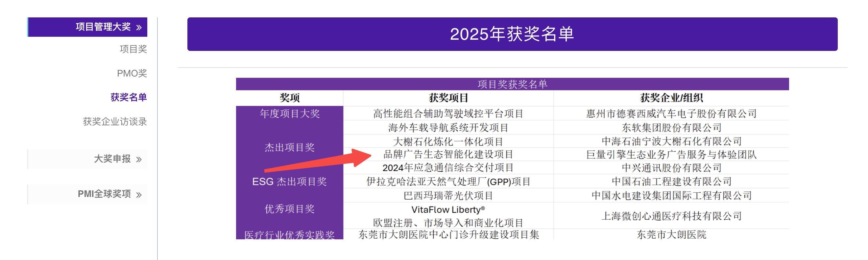Go to 获奖企业访谈录 page
Image resolution: width=868 pixels, height=260 pixels.
pyautogui.click(x=114, y=121)
